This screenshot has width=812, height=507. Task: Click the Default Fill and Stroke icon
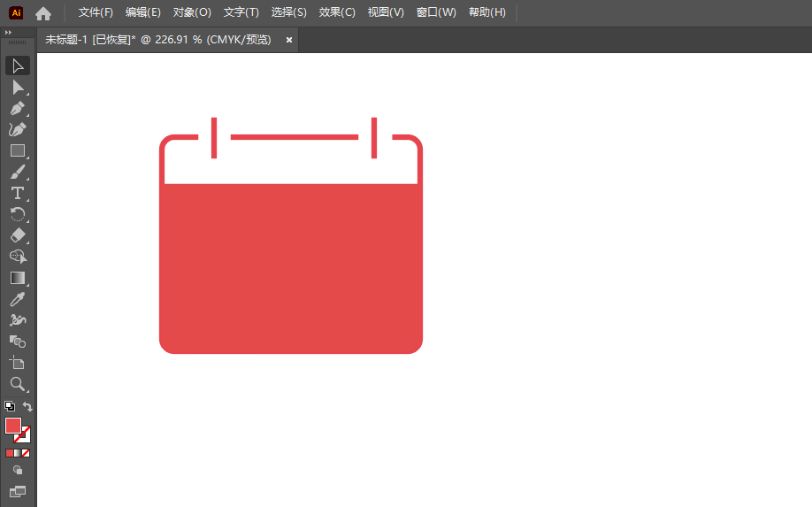click(10, 406)
